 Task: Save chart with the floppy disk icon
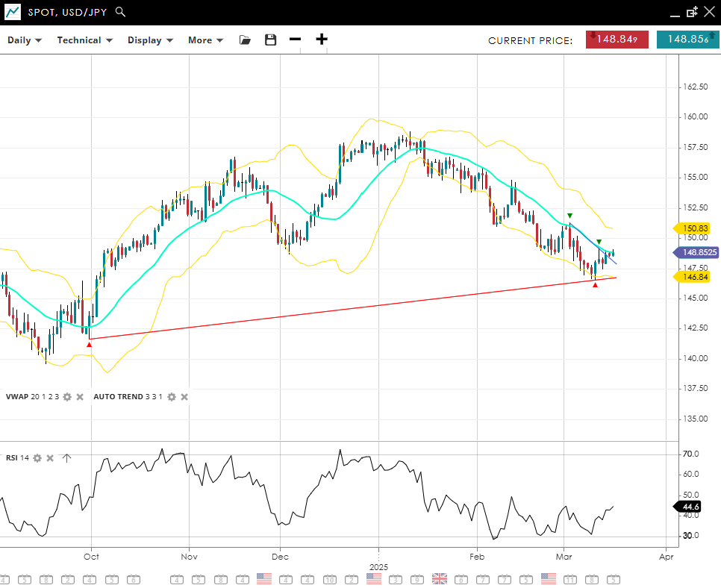[270, 40]
